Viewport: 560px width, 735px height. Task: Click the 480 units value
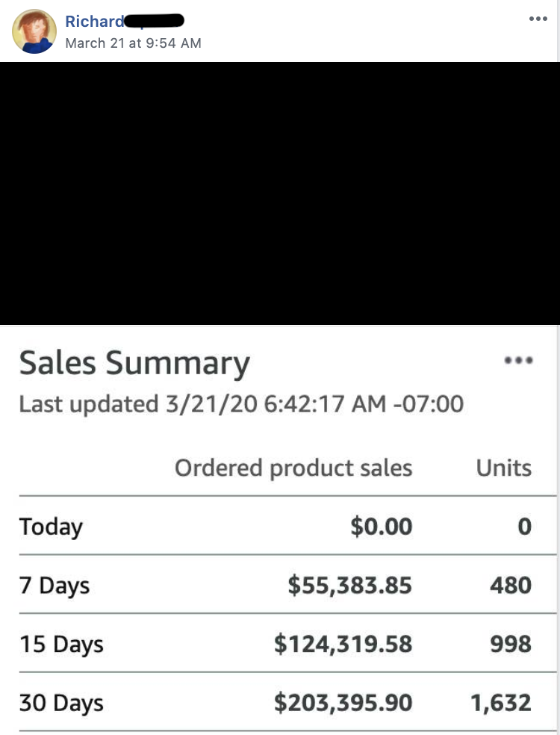tap(511, 586)
